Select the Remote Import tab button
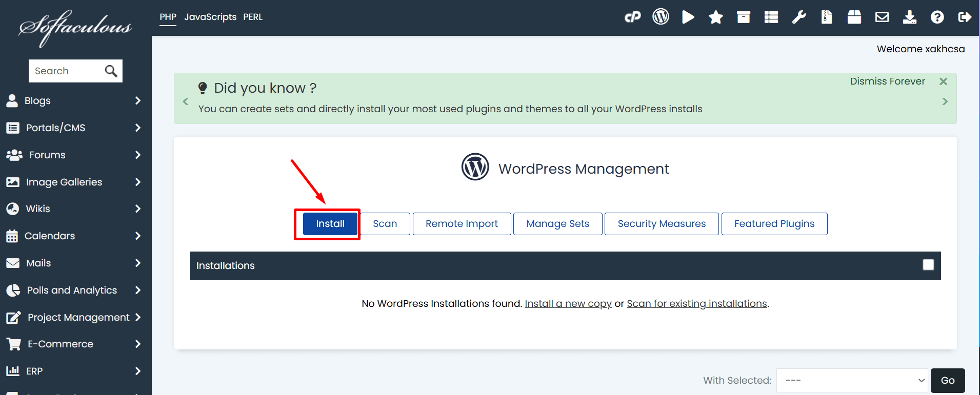The width and height of the screenshot is (980, 395). tap(462, 224)
